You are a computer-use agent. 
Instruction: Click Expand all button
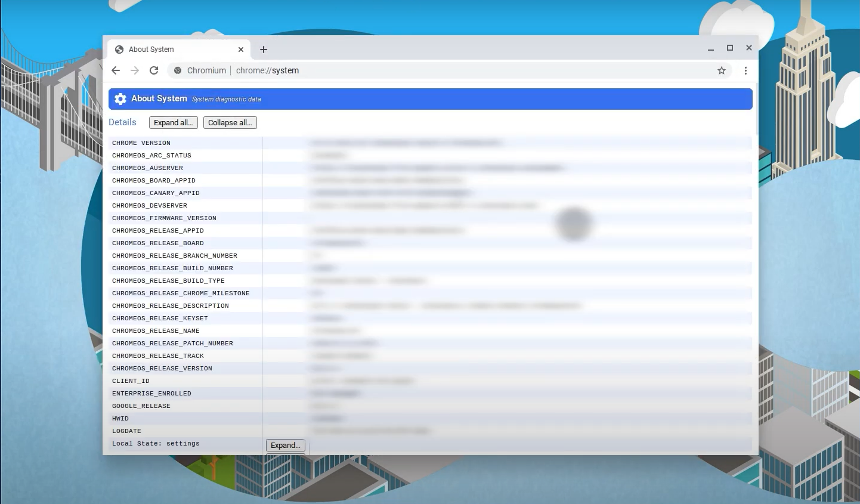click(x=174, y=123)
